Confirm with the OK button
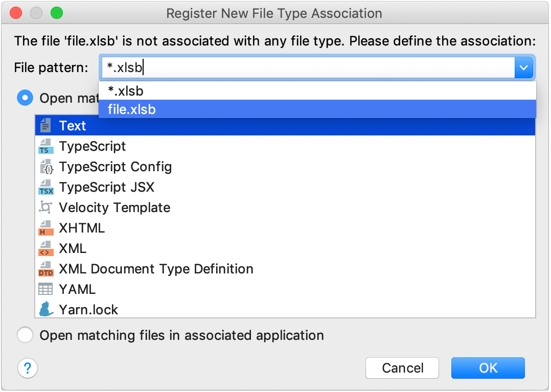551x392 pixels. coord(488,368)
